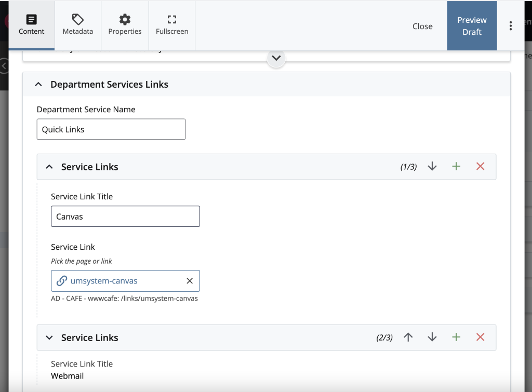Click the (1/3) counter text
532x392 pixels.
[408, 167]
